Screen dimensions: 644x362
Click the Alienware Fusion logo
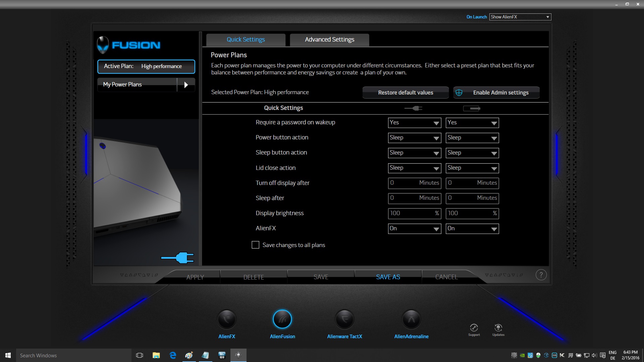click(x=128, y=45)
